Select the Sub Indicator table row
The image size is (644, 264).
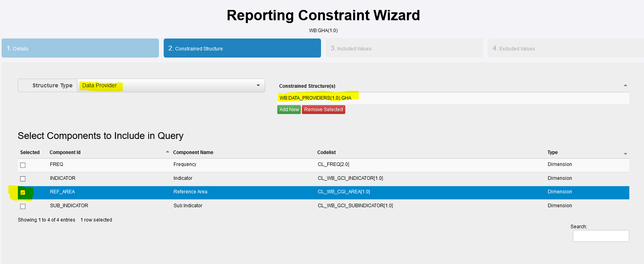point(188,206)
